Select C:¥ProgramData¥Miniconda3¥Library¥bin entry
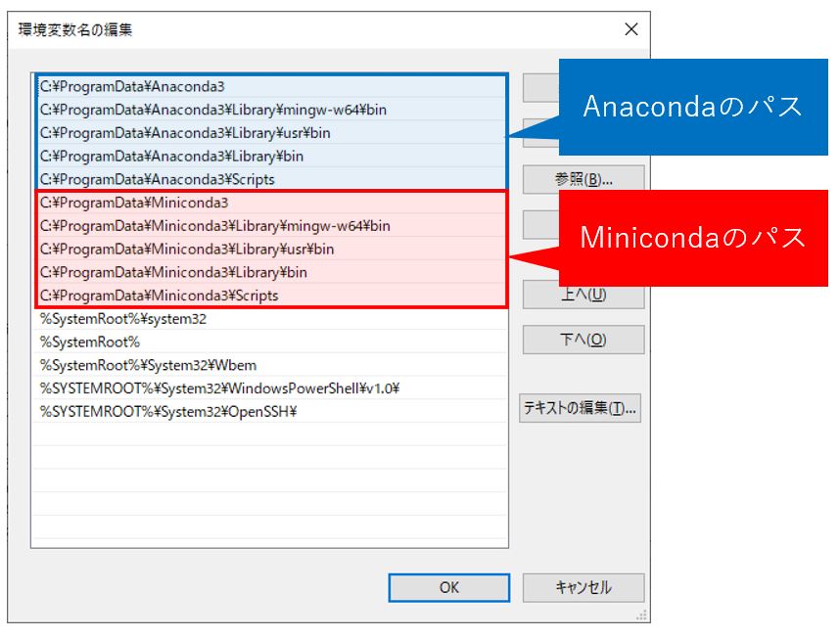This screenshot has height=638, width=840. coord(270,272)
